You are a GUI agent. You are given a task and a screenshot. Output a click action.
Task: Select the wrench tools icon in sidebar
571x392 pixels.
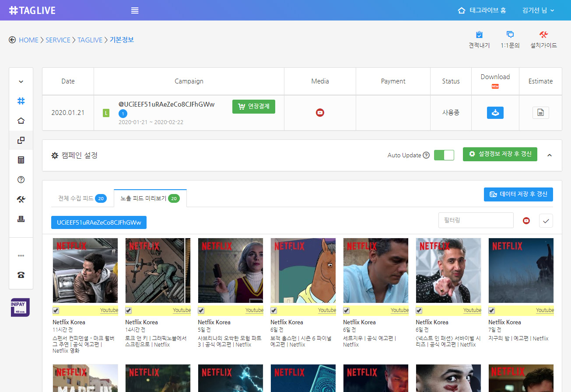click(21, 199)
